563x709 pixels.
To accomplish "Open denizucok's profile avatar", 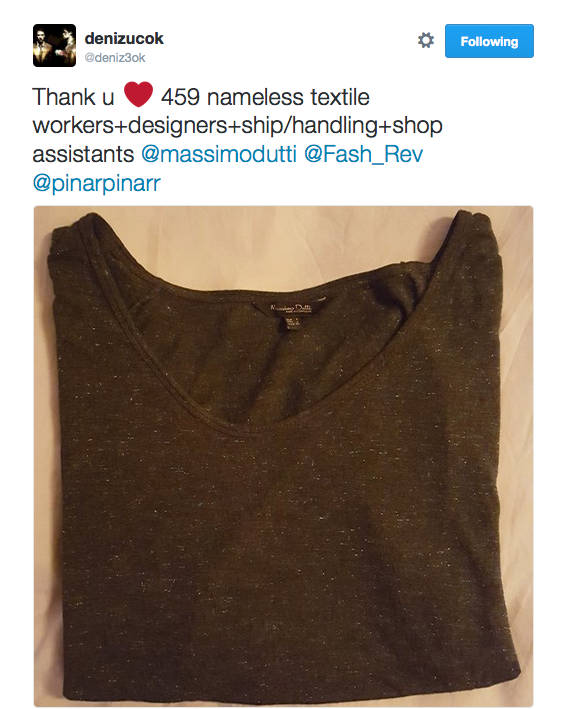I will 54,45.
